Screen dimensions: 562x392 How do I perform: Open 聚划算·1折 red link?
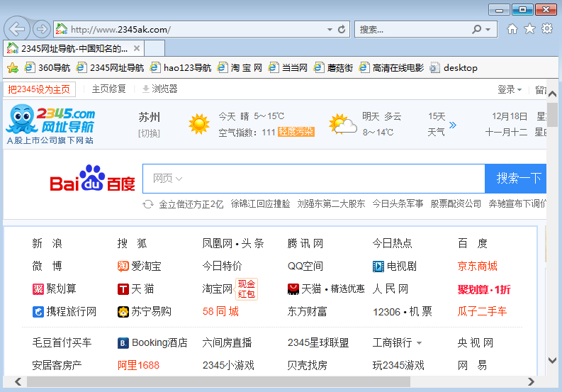tap(484, 289)
